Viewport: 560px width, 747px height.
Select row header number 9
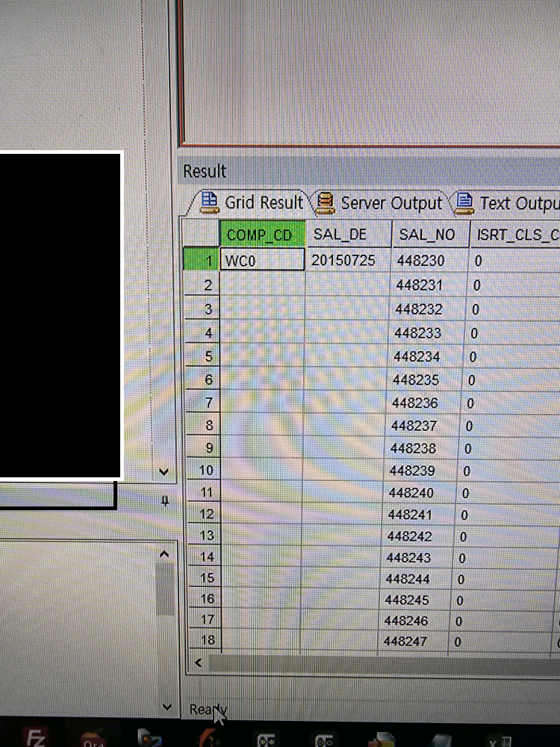204,447
